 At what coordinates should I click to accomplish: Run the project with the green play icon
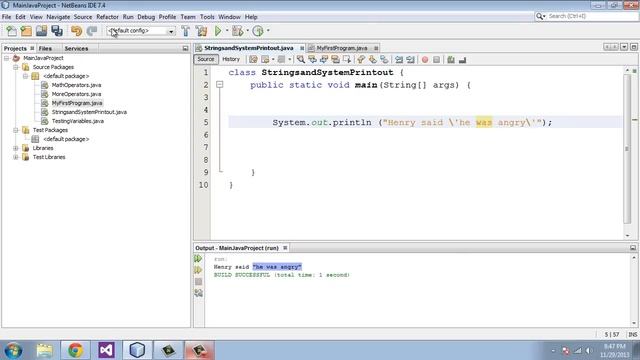pyautogui.click(x=218, y=31)
